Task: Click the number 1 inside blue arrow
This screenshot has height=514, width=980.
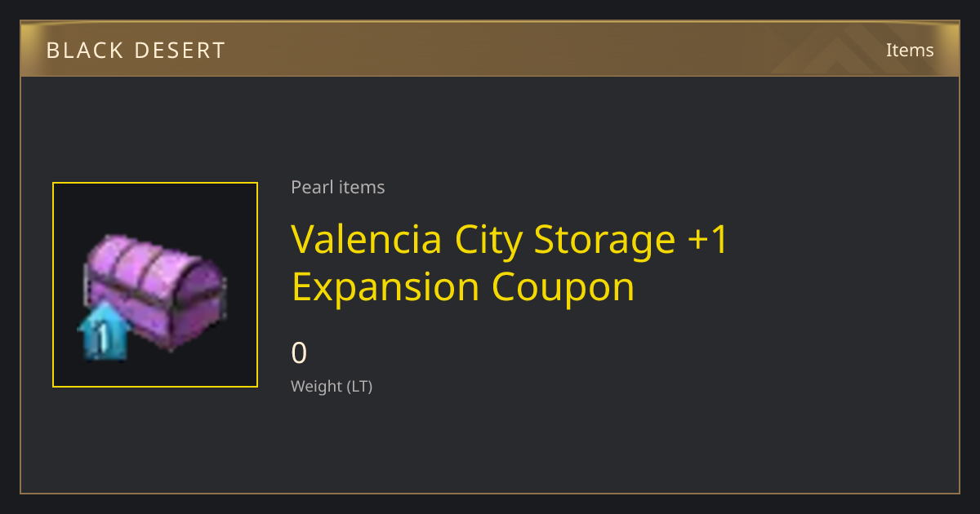Action: tap(104, 338)
